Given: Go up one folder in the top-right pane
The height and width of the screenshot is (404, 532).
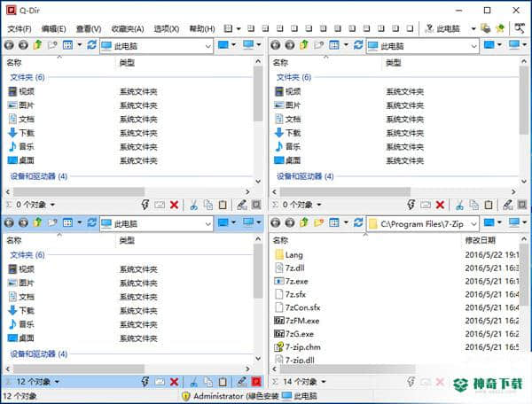Looking at the screenshot, I should click(x=304, y=44).
